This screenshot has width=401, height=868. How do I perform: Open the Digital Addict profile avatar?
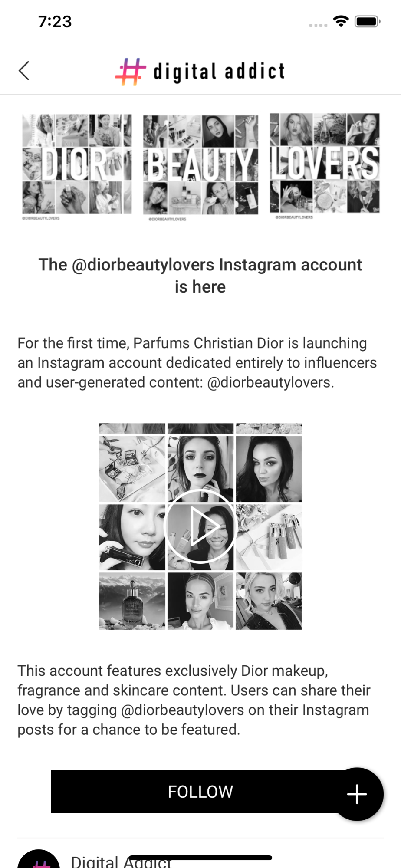pos(38,861)
